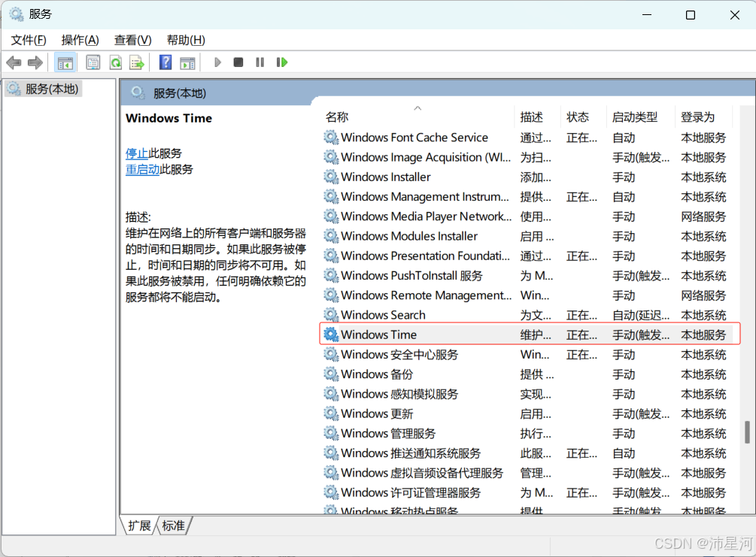Click gear icon of Windows Font Cache Service

tap(331, 138)
